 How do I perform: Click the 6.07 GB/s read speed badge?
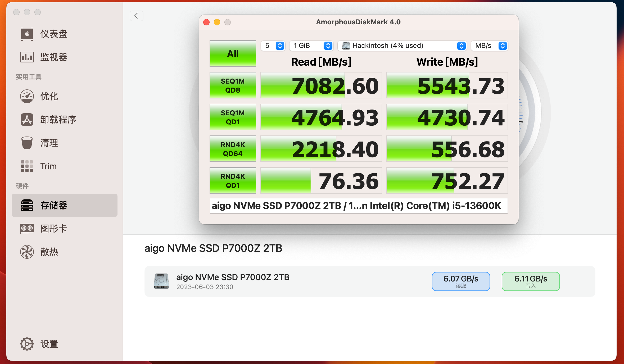coord(461,281)
